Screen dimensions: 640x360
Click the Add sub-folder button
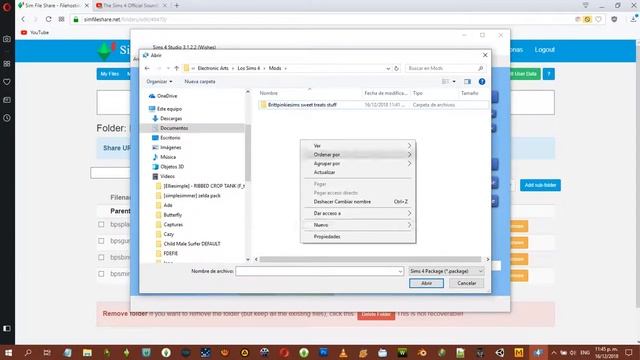[x=540, y=185]
